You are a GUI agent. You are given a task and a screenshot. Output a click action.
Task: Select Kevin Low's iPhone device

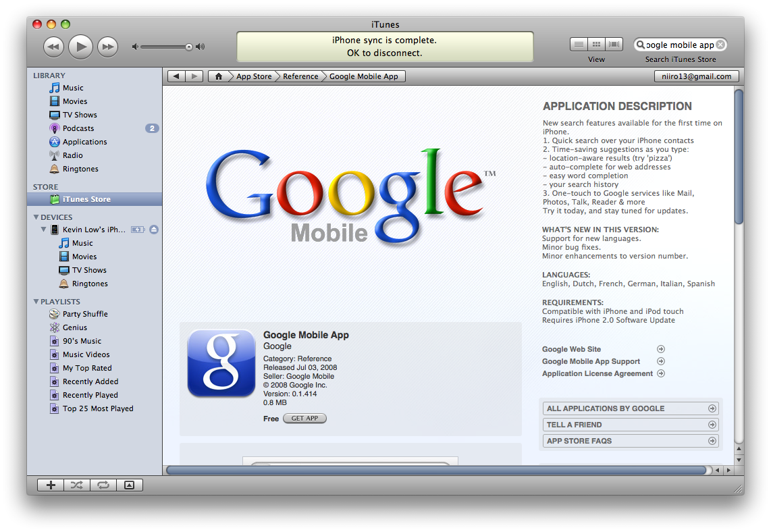click(x=95, y=230)
